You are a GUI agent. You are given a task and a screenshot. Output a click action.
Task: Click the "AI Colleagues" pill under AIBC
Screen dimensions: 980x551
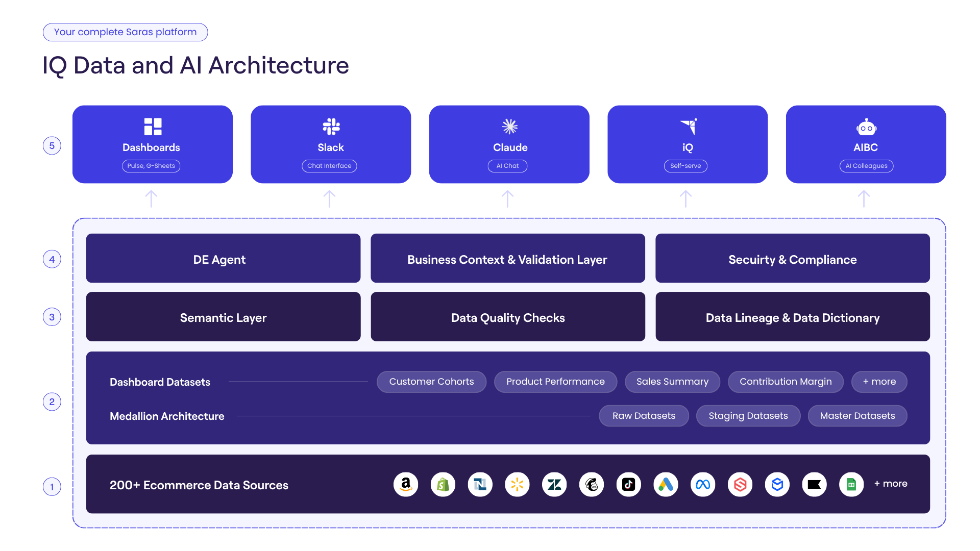pyautogui.click(x=866, y=166)
